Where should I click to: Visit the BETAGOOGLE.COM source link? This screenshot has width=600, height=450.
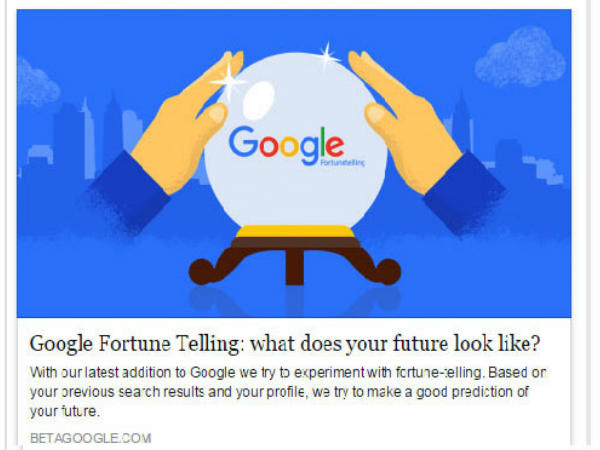pos(90,438)
